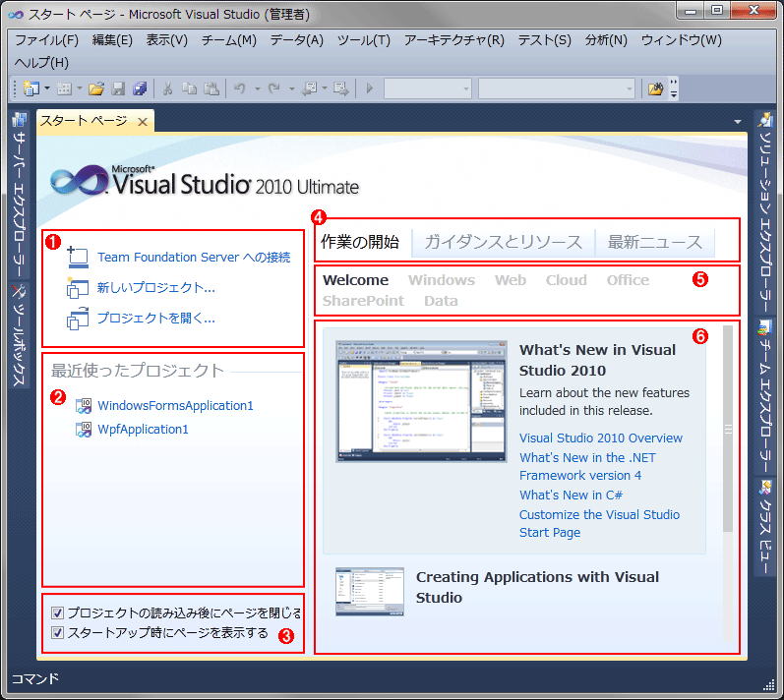
Task: Open the Server Explorer side tab
Action: [19, 196]
